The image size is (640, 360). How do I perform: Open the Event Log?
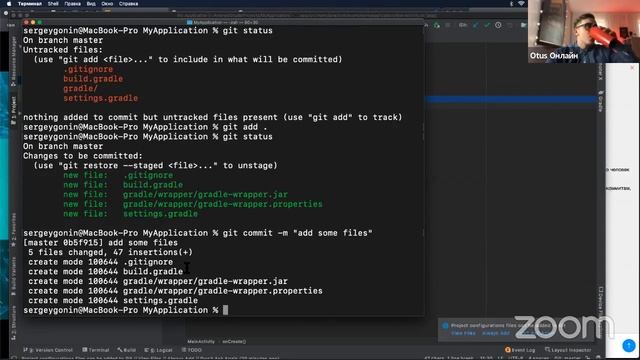pos(520,350)
